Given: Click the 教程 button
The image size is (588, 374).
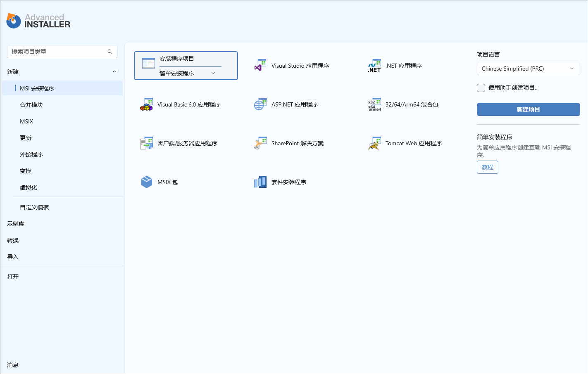Looking at the screenshot, I should click(487, 167).
